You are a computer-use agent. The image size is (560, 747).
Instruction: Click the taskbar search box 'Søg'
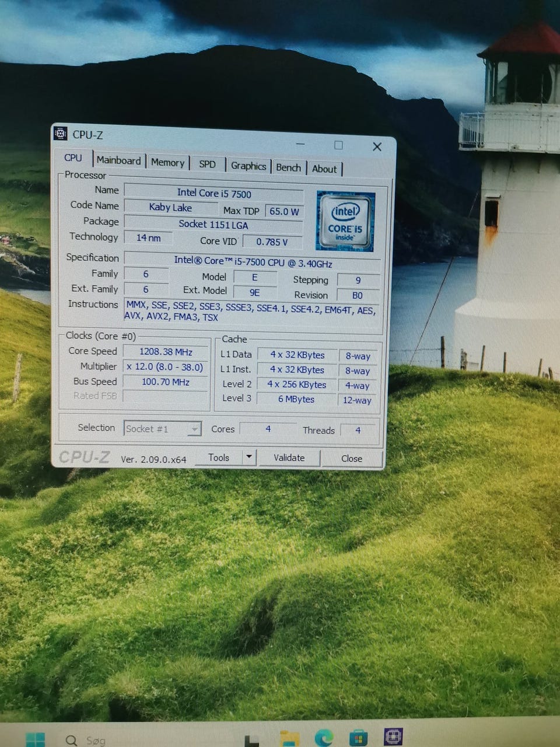pyautogui.click(x=96, y=741)
